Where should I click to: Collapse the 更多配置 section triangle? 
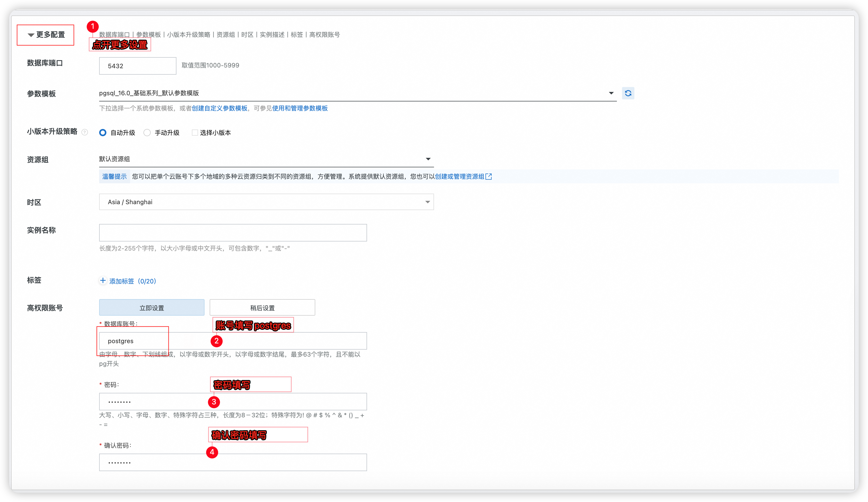pos(31,35)
